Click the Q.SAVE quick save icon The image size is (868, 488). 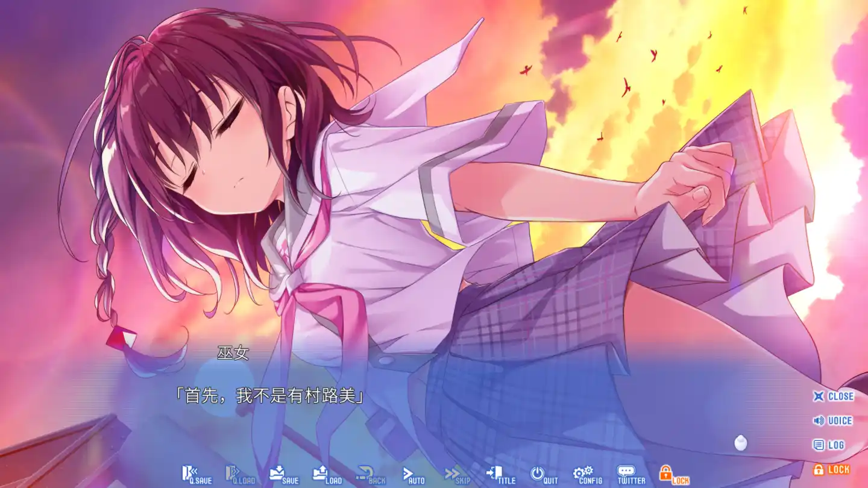click(x=197, y=475)
